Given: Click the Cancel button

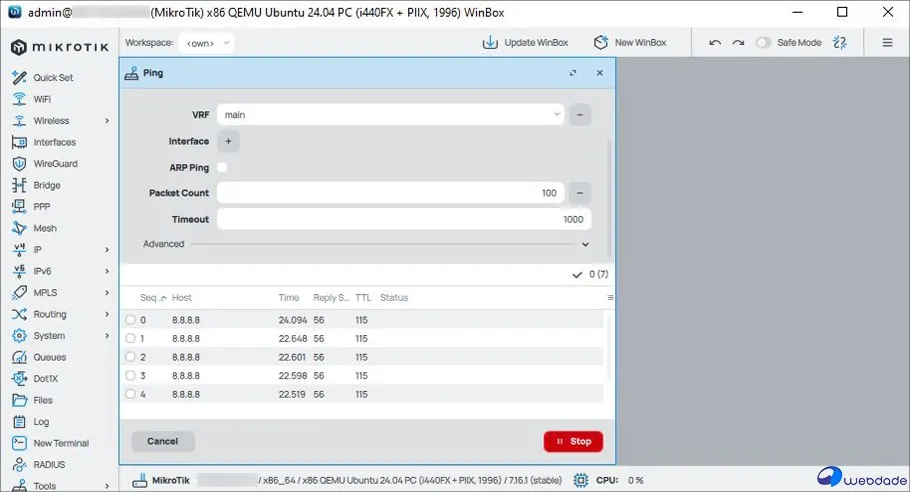Looking at the screenshot, I should tap(162, 441).
